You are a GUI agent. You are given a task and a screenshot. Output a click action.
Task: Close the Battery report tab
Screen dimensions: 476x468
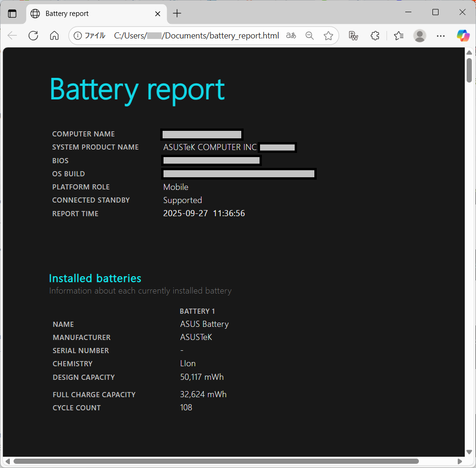tap(157, 14)
